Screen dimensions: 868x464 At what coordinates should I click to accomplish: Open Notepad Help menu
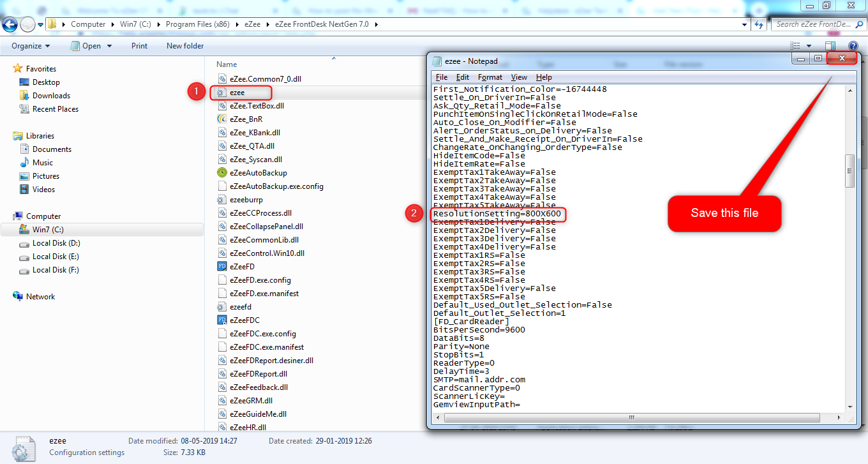tap(544, 77)
